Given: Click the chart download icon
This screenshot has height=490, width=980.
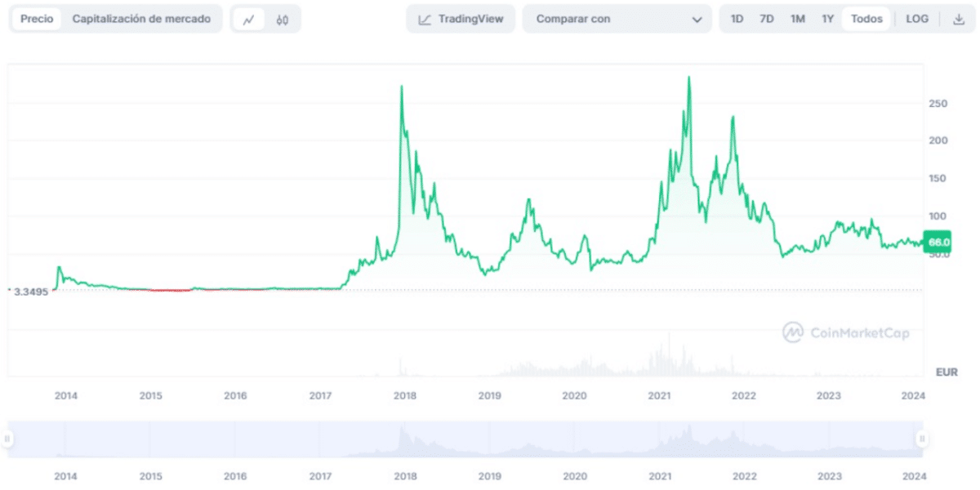Looking at the screenshot, I should tap(960, 18).
